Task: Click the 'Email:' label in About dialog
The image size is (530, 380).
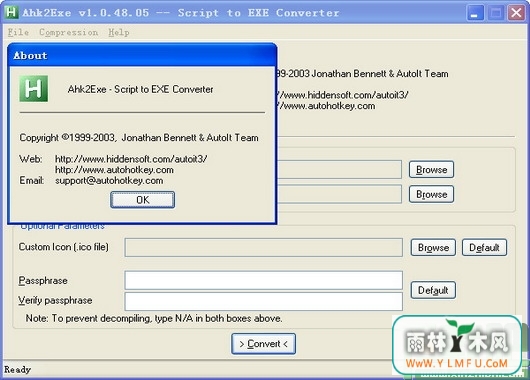Action: click(31, 181)
